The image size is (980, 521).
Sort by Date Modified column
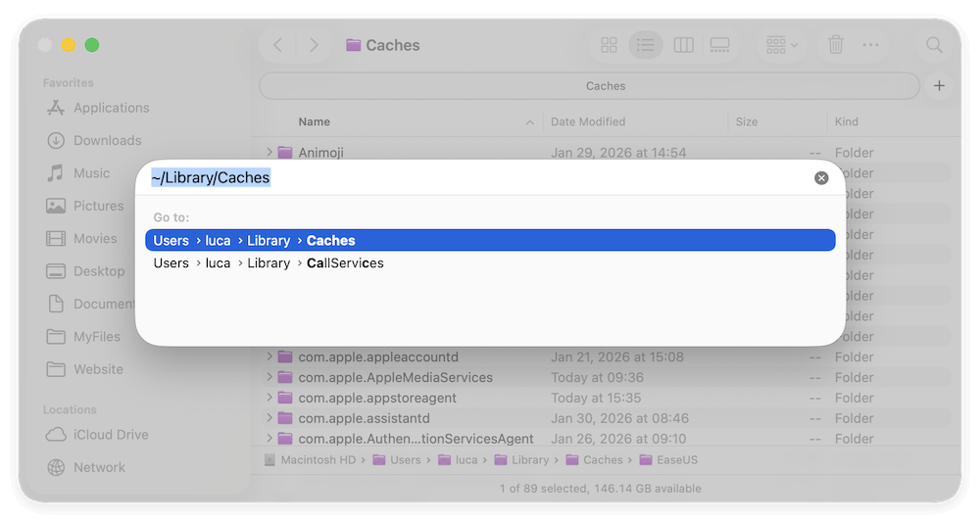pos(587,121)
